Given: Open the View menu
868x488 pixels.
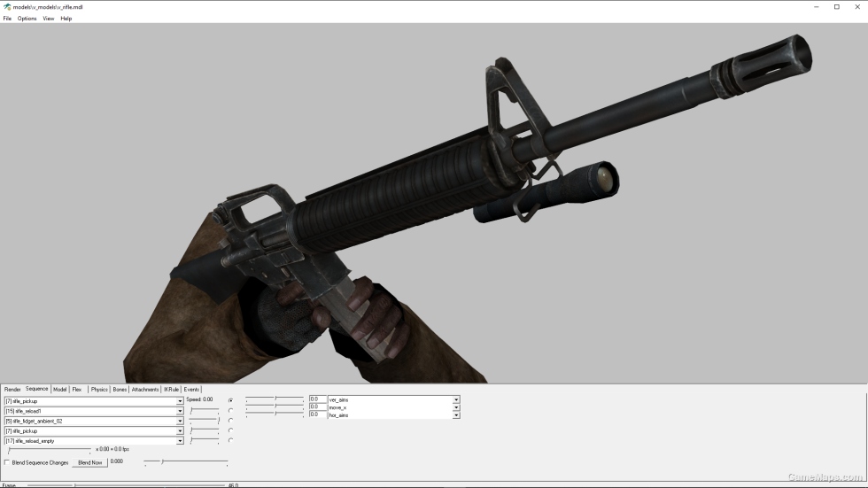Looking at the screenshot, I should tap(48, 19).
